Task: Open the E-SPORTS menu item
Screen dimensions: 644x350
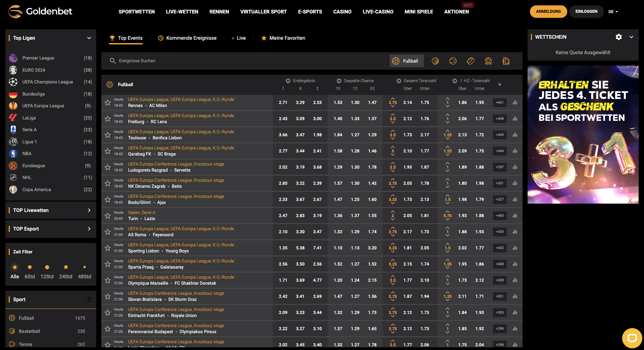Action: (x=310, y=11)
